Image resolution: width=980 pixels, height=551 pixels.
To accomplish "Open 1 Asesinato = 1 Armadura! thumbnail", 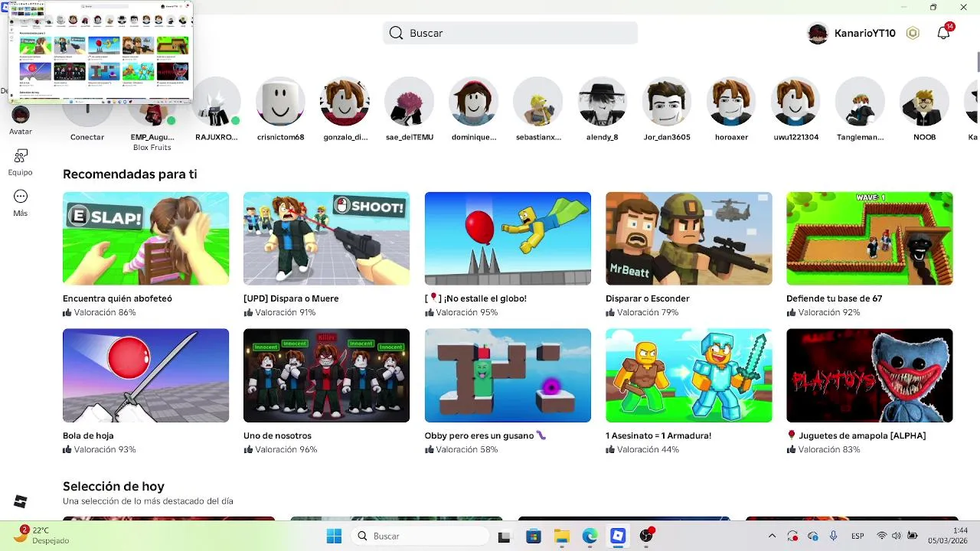I will 689,376.
